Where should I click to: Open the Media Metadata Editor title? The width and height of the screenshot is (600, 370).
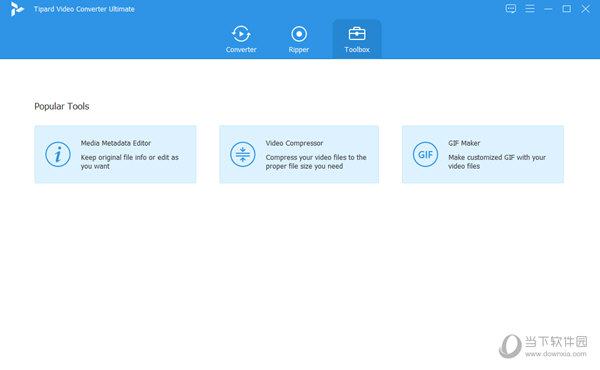click(116, 143)
